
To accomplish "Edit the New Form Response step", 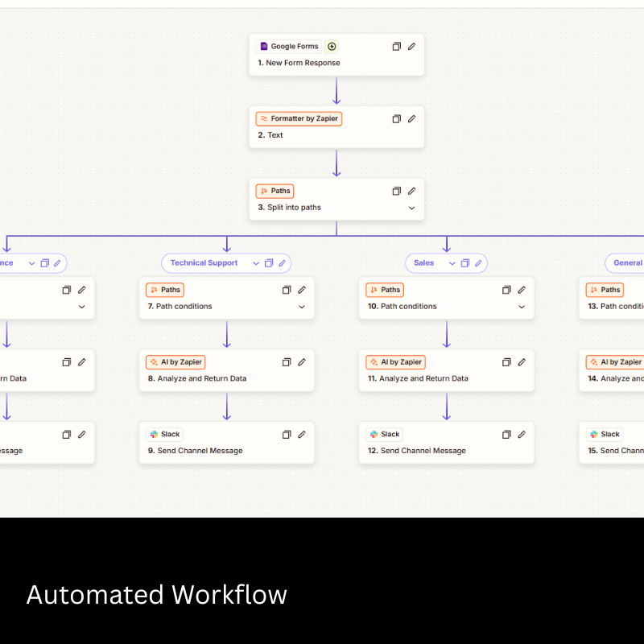I will pos(411,47).
